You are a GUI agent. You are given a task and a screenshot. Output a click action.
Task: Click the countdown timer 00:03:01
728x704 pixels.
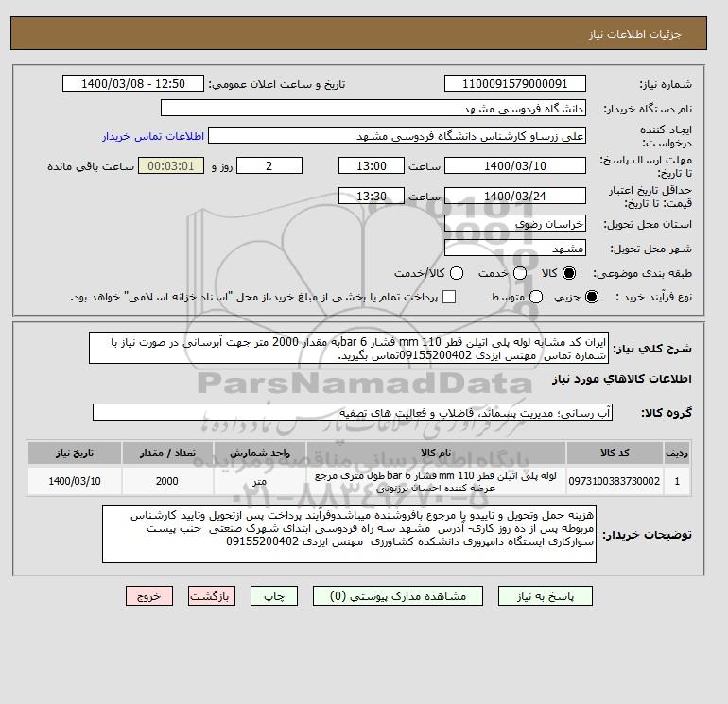point(171,165)
